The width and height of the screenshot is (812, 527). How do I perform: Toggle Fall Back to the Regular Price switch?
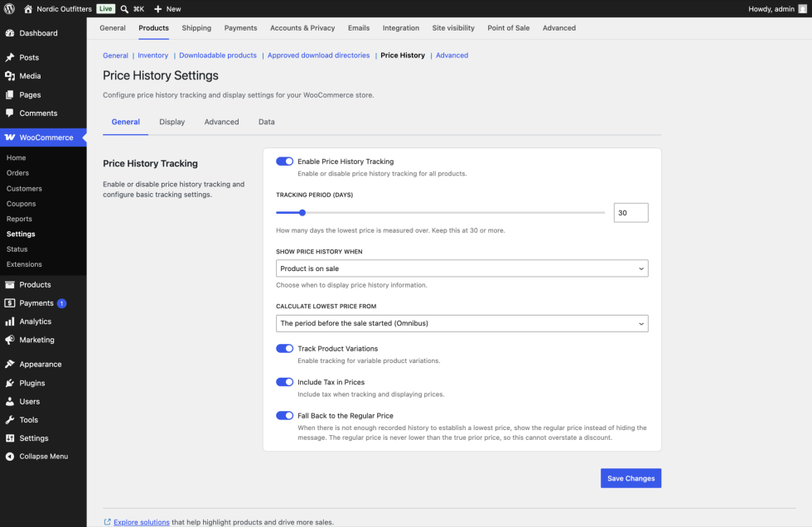[284, 416]
